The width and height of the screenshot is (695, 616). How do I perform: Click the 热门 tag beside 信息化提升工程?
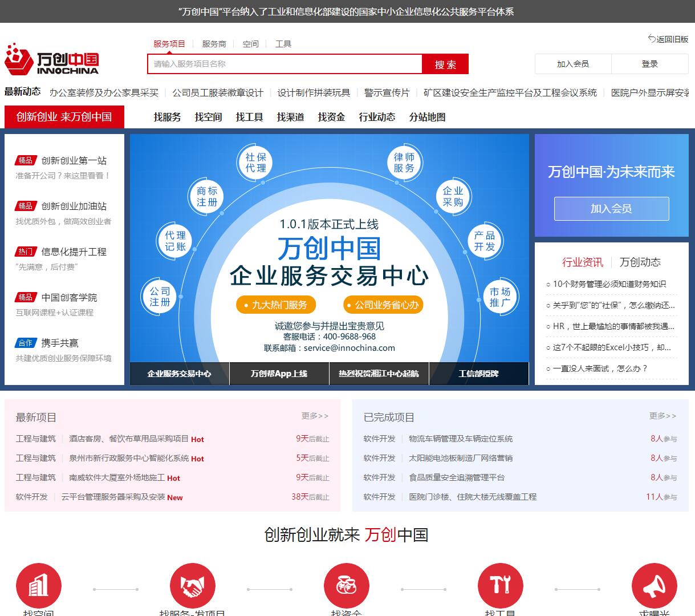26,252
